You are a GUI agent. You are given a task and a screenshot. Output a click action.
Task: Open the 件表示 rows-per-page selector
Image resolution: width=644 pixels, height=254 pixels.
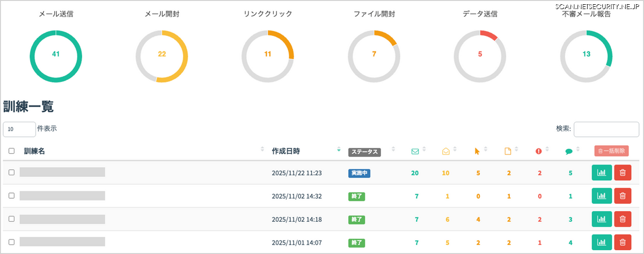[19, 129]
